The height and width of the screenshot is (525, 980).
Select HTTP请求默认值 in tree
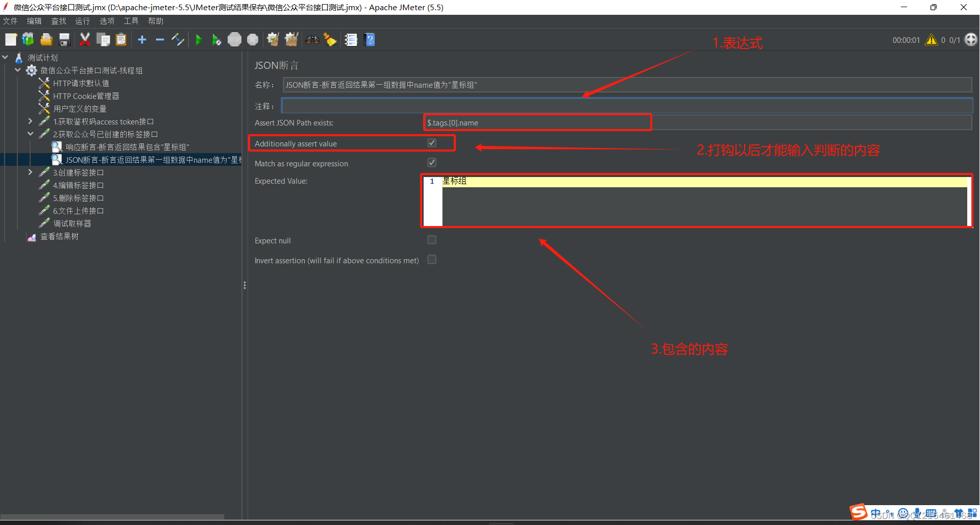(81, 83)
